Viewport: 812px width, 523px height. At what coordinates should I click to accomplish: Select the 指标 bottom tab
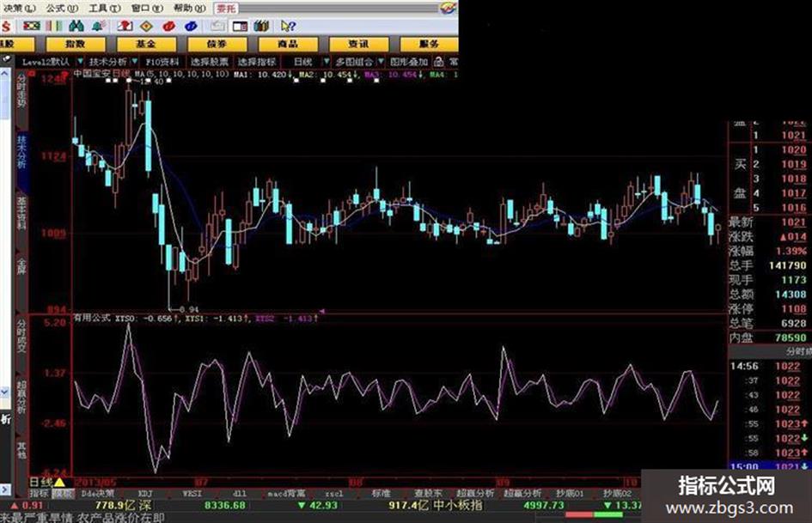tap(39, 494)
